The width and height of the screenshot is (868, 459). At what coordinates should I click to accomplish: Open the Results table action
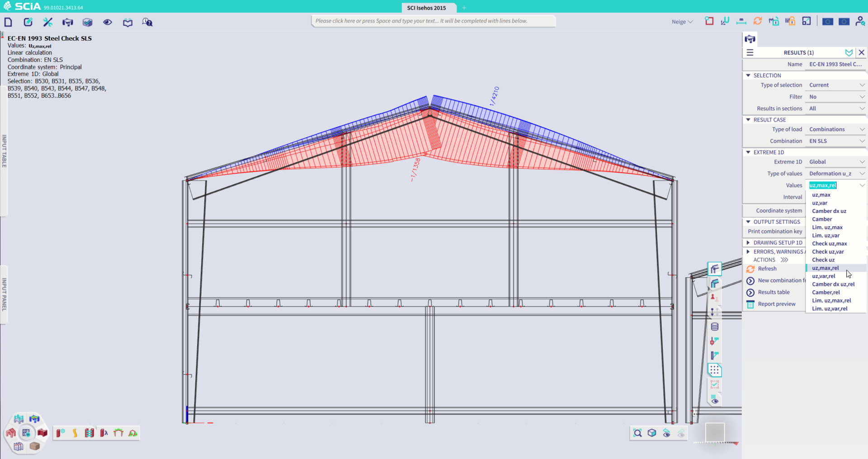774,292
